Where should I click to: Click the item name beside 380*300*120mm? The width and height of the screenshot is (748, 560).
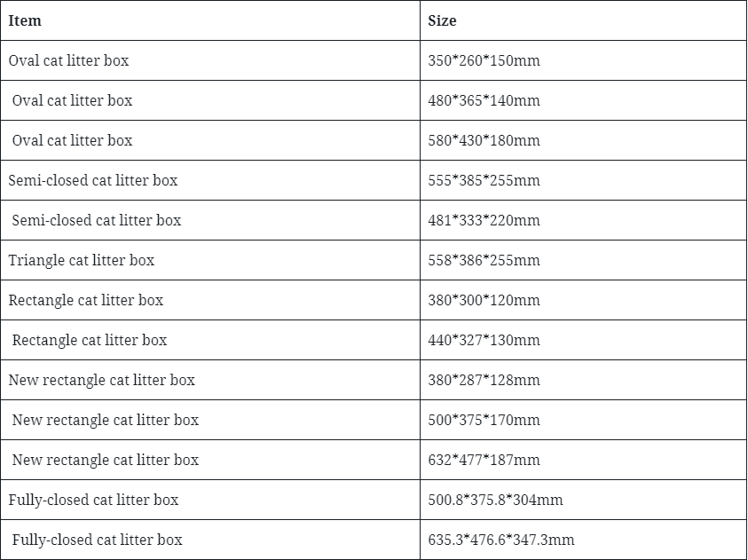tap(86, 300)
